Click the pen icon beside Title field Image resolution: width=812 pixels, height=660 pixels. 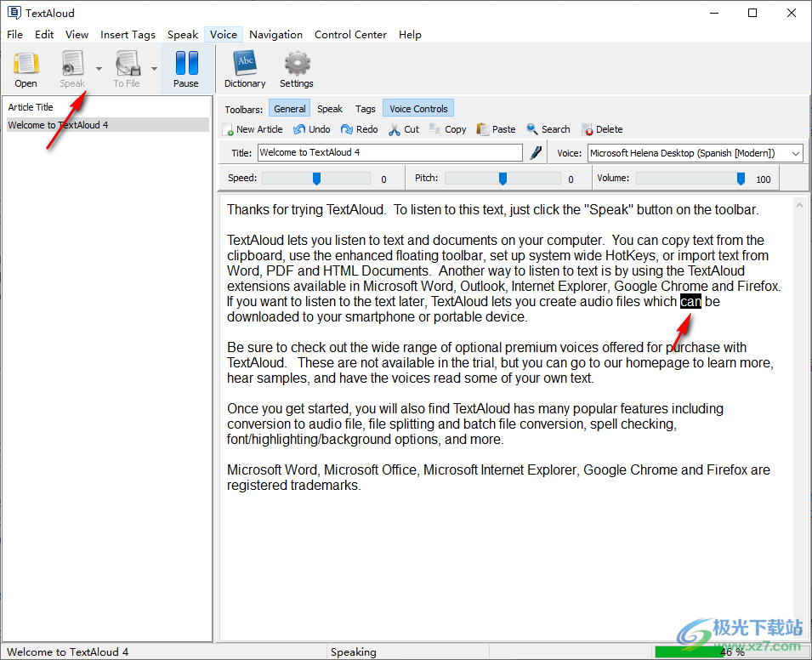pos(536,153)
